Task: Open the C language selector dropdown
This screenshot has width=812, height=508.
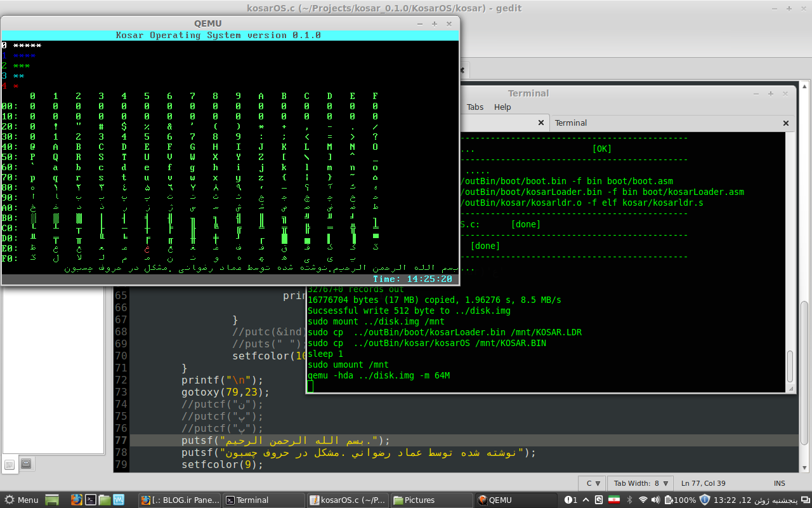Action: [x=591, y=483]
